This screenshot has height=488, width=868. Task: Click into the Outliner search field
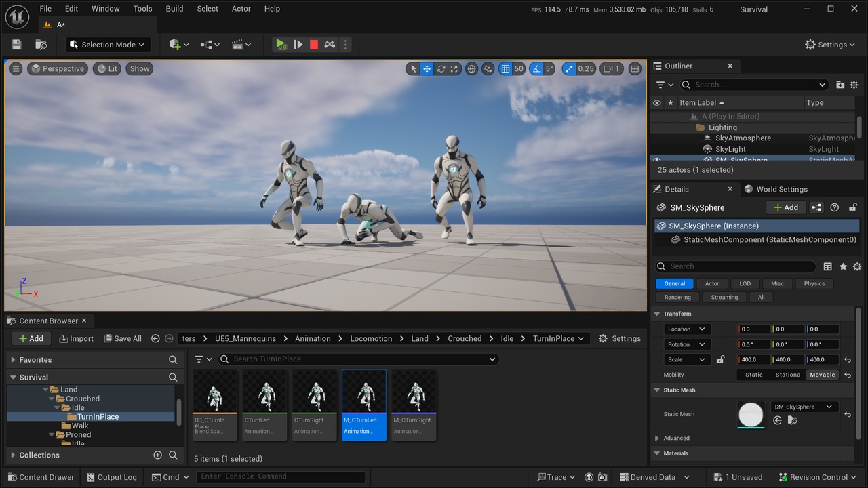coord(754,85)
